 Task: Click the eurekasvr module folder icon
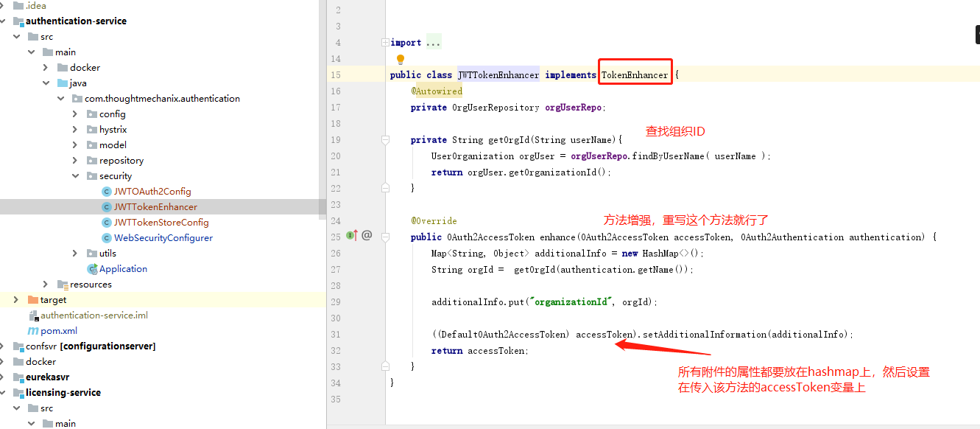18,377
